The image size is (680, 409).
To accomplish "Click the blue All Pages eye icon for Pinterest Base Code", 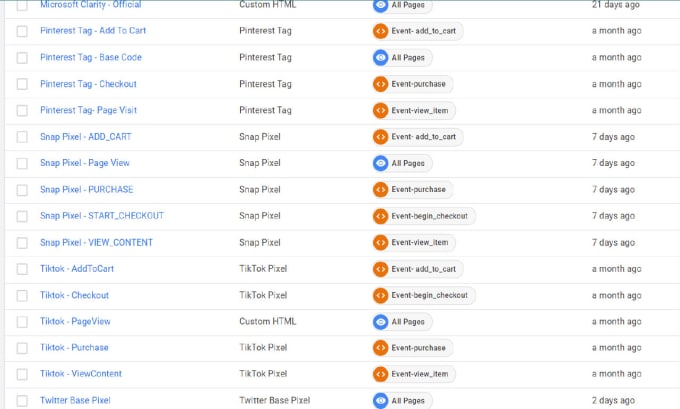I will click(380, 58).
